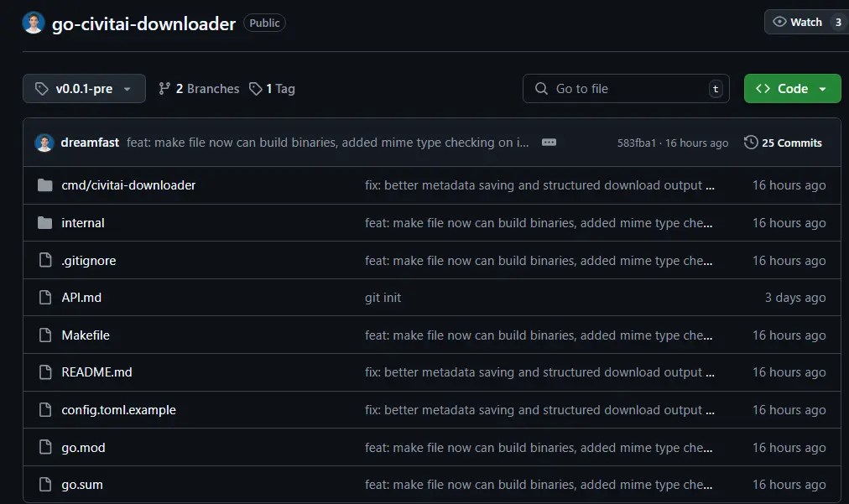Click the Makefile file icon
849x504 pixels.
pos(45,335)
